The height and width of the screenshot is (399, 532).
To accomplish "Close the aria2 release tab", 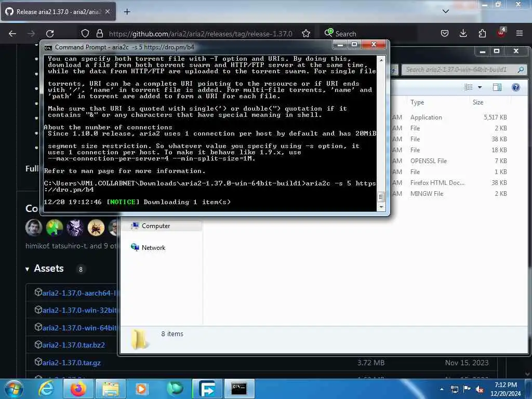I will click(x=108, y=11).
